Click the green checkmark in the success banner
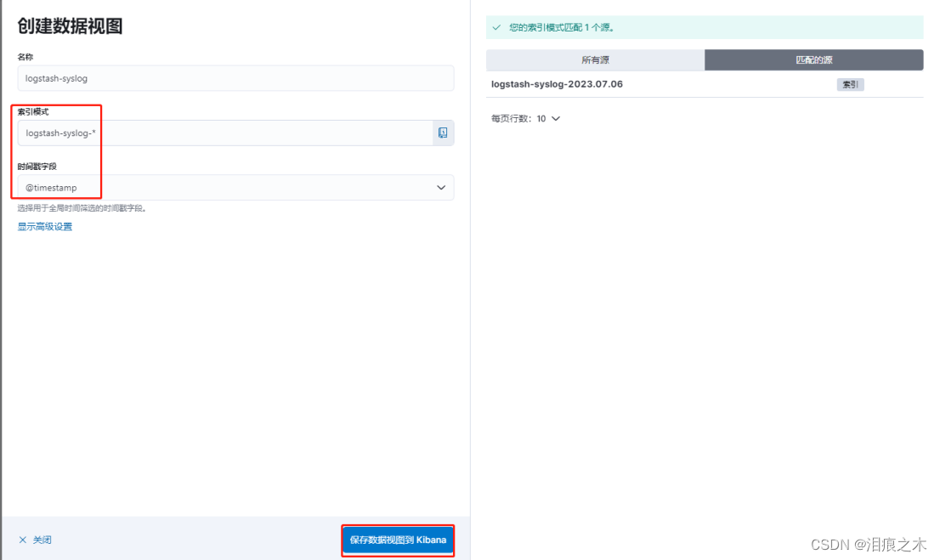Viewport: 940px width, 560px height. coord(496,27)
